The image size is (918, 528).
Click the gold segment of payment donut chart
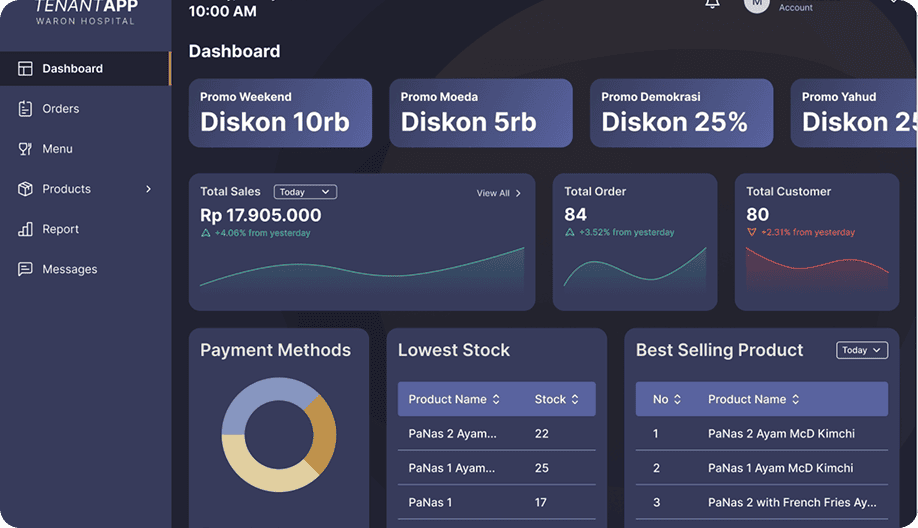point(321,433)
